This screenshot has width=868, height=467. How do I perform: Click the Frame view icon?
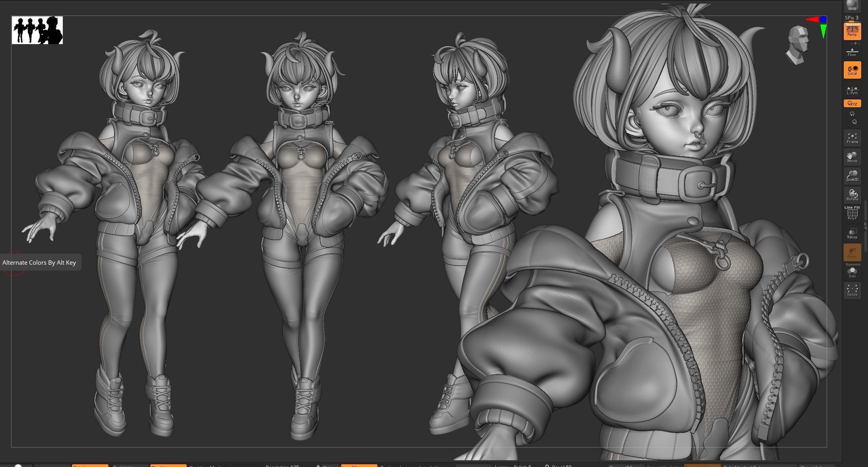tap(852, 138)
